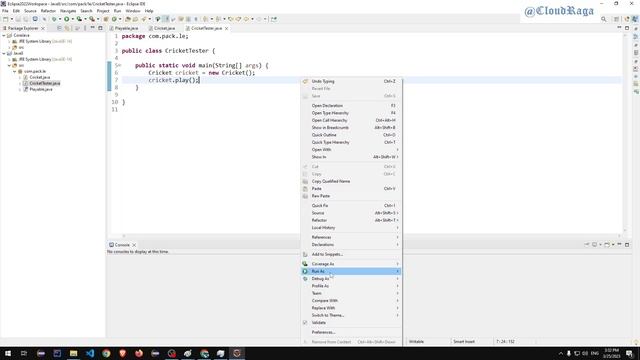Close the CricketTester.java editor tab
Viewport: 640px width, 360px height.
pyautogui.click(x=227, y=28)
